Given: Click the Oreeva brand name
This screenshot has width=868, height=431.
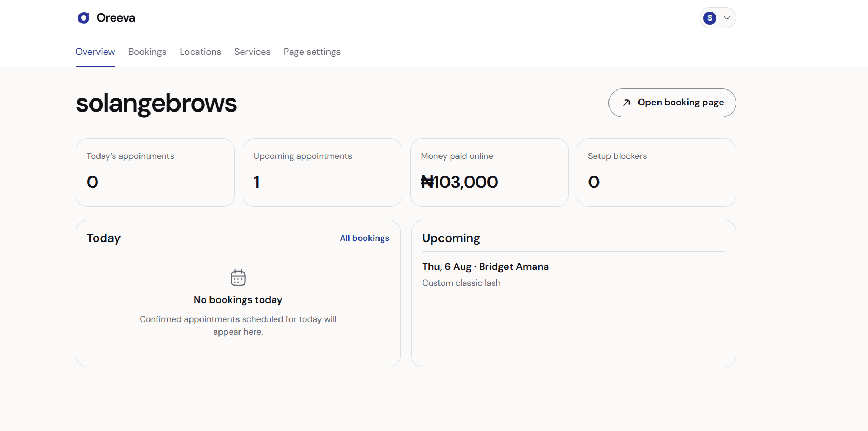Looking at the screenshot, I should coord(116,18).
